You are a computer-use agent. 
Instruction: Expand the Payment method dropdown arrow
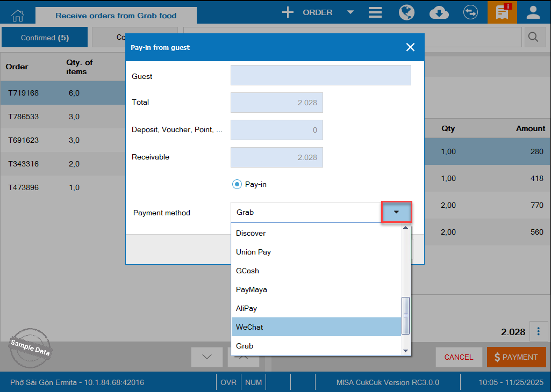coord(397,213)
